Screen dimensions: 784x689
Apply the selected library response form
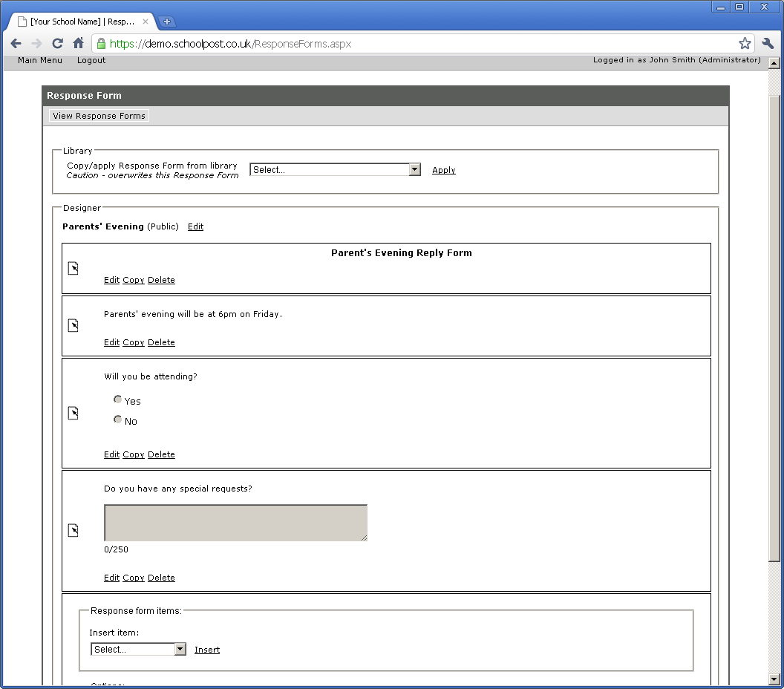(443, 169)
